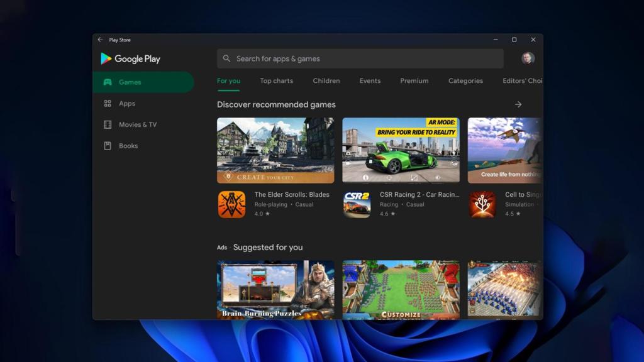Minimize the Play Store window

496,40
